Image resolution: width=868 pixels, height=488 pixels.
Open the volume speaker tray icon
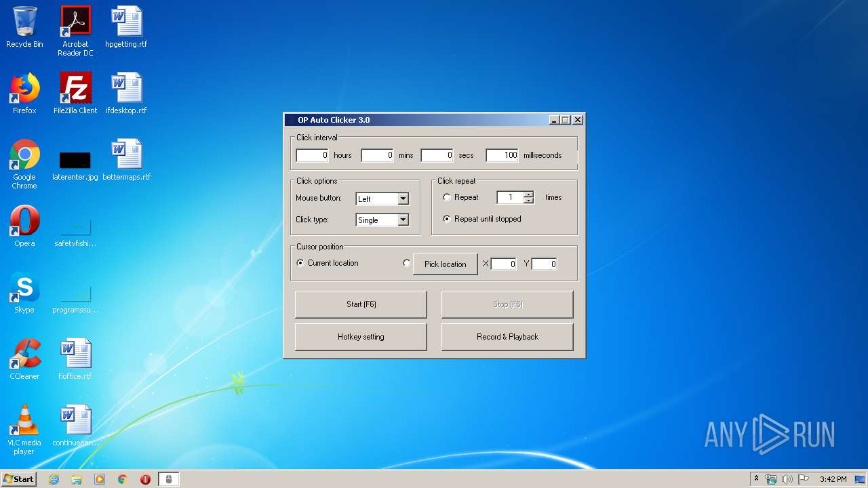[787, 479]
